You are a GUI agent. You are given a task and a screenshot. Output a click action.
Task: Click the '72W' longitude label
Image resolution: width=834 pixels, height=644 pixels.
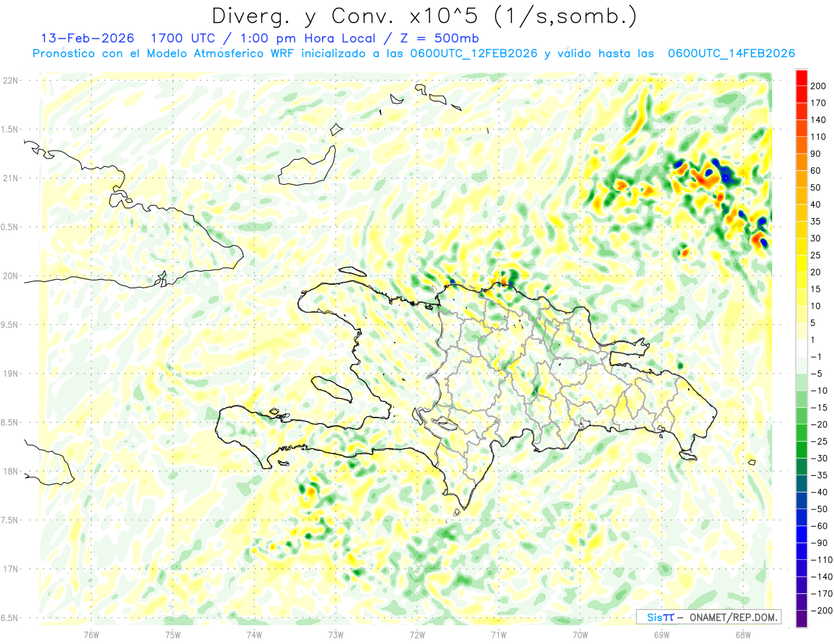(x=417, y=634)
